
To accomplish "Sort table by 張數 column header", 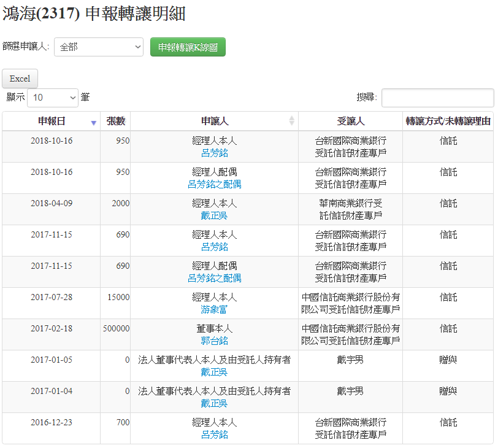I will coord(115,122).
